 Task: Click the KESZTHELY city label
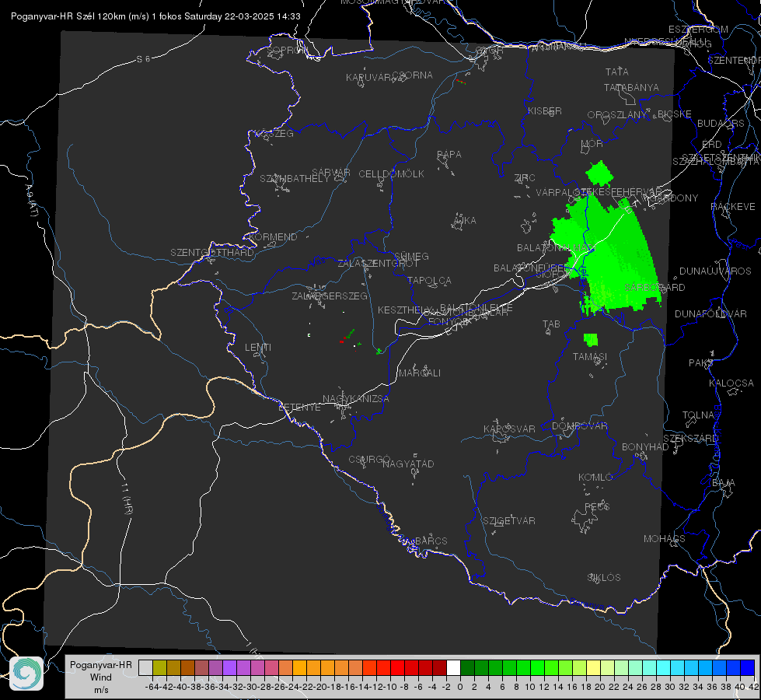coord(405,310)
